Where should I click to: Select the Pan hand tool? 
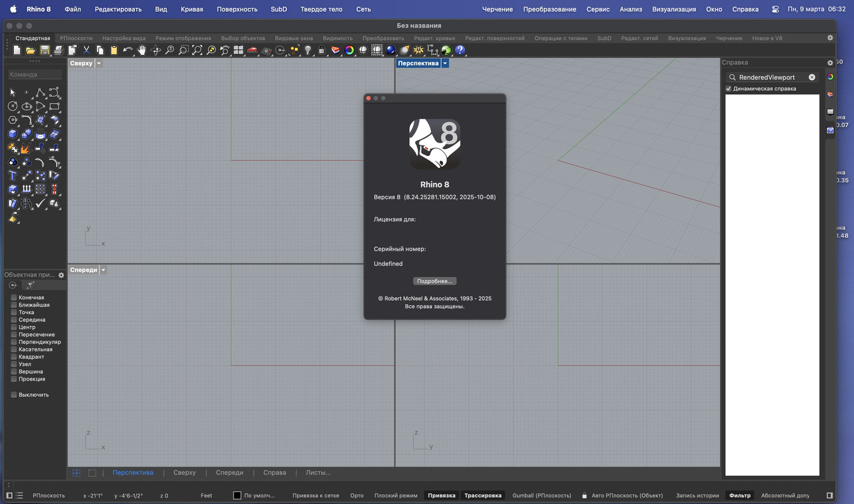click(x=142, y=50)
